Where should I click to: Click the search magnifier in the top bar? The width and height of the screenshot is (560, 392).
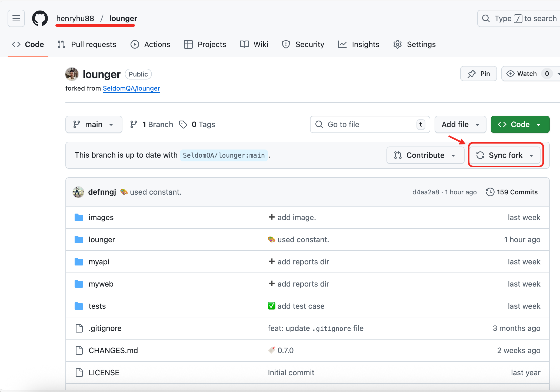[486, 18]
